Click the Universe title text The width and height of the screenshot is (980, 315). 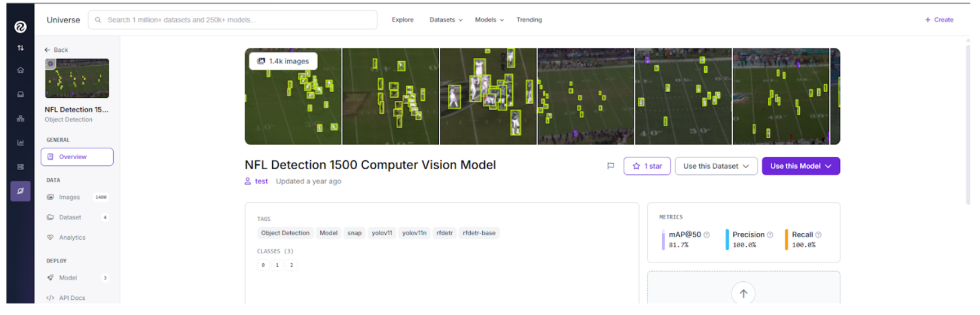(63, 20)
